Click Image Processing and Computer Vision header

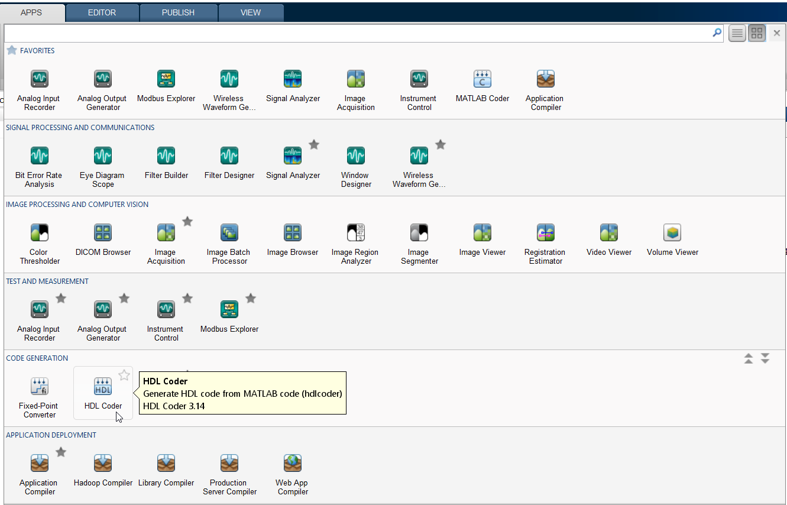tap(77, 204)
